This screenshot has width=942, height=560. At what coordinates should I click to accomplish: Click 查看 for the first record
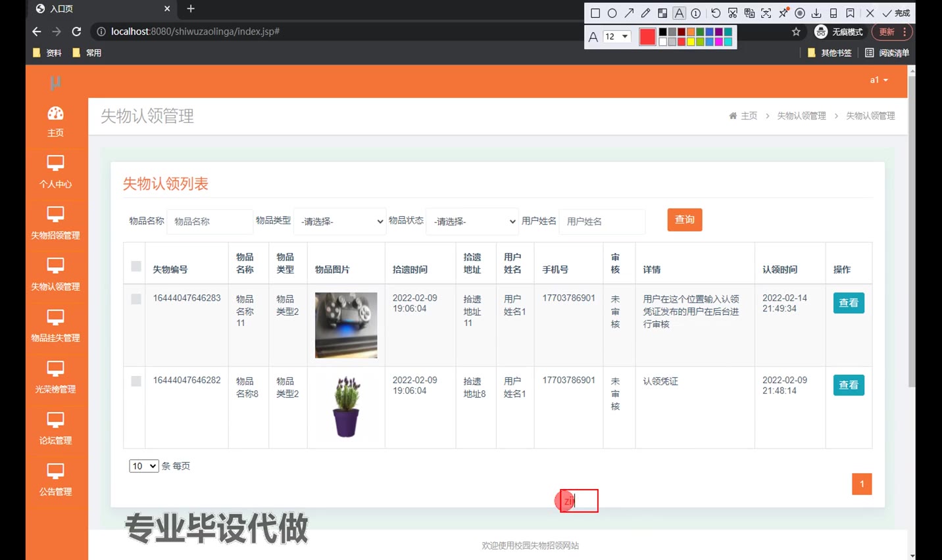848,303
